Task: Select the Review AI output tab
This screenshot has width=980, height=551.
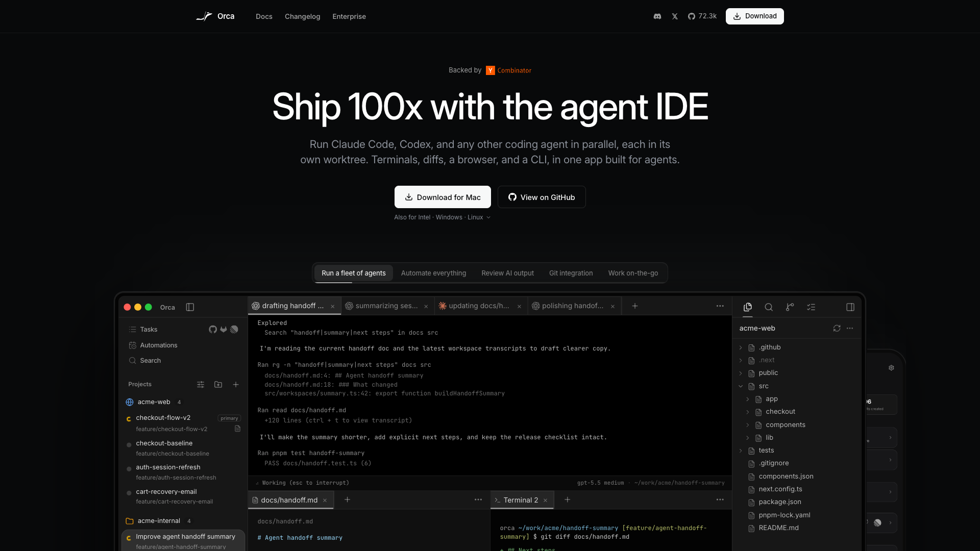Action: (x=507, y=273)
